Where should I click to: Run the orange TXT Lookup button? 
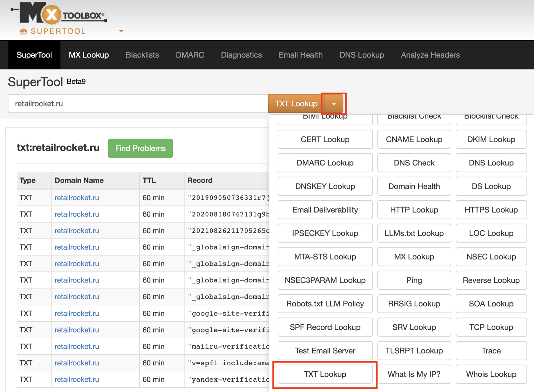tap(296, 104)
